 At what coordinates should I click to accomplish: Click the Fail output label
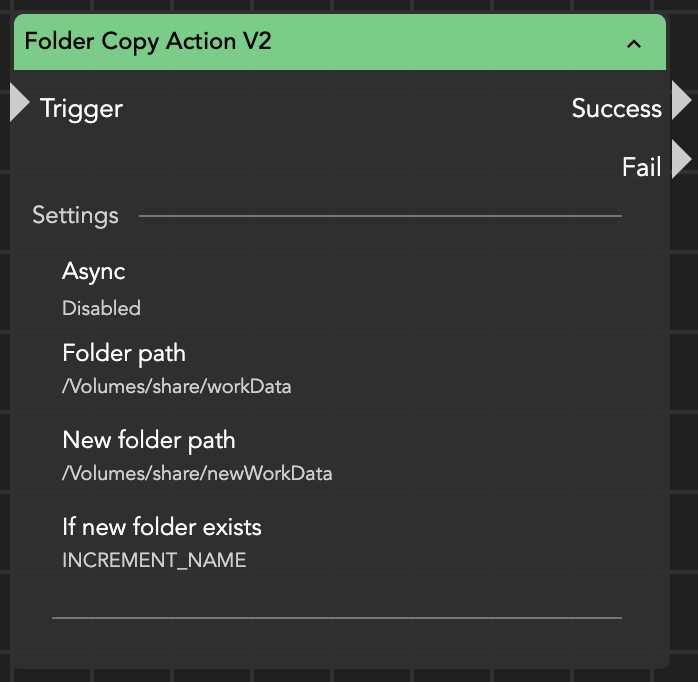[641, 166]
